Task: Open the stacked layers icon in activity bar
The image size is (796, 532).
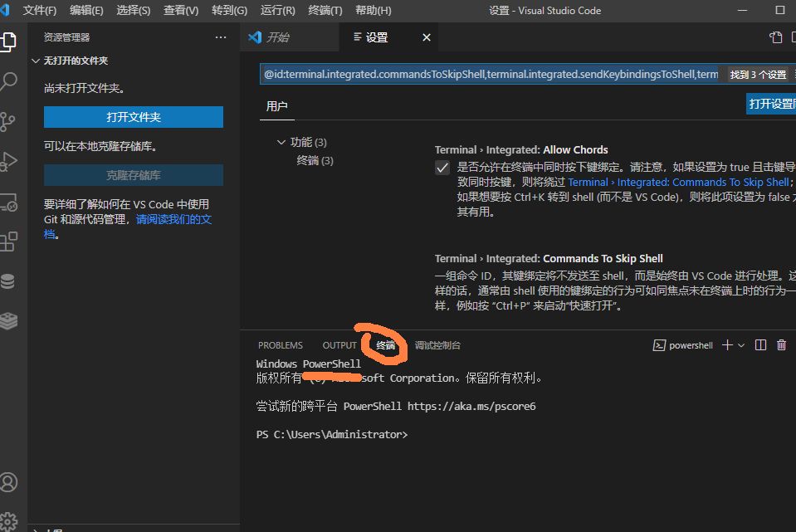Action: pos(7,321)
